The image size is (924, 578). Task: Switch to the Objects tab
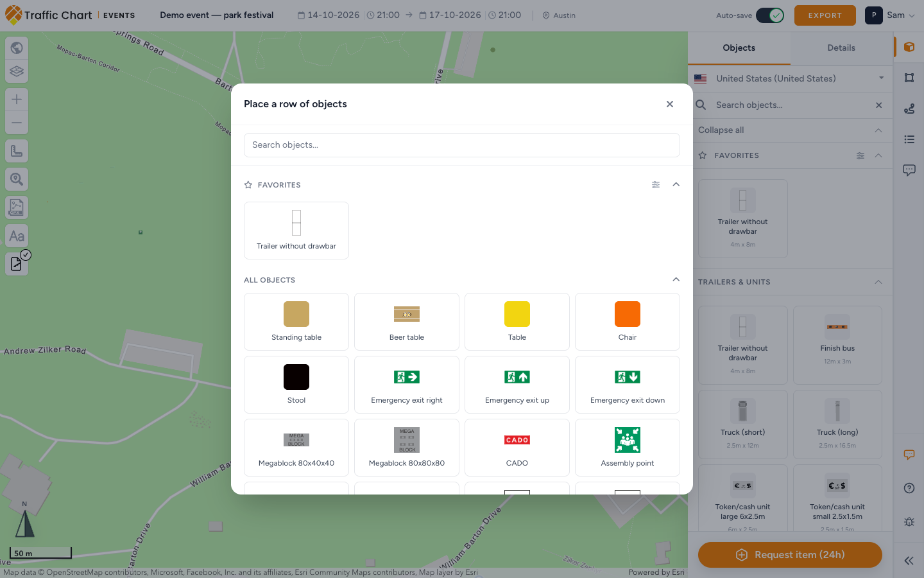coord(739,48)
